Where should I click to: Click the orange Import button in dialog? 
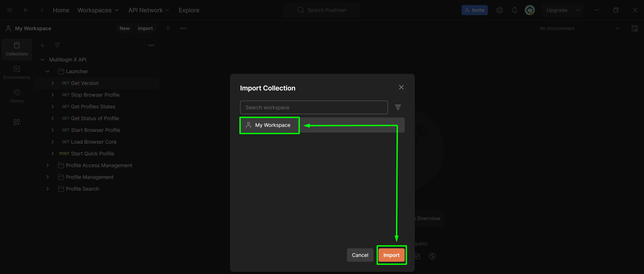click(391, 255)
